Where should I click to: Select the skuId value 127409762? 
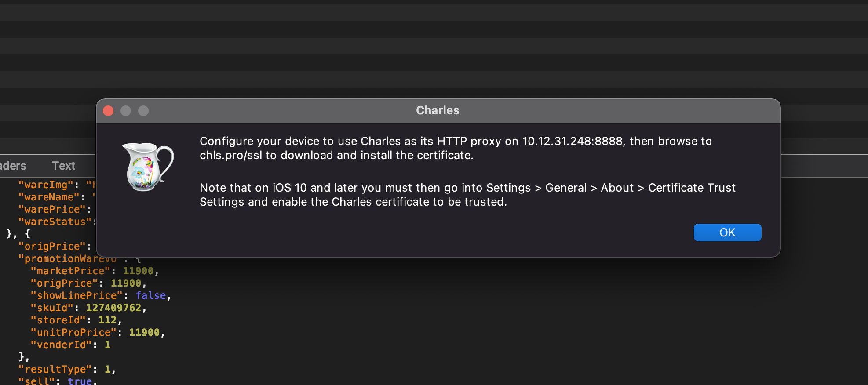click(113, 308)
